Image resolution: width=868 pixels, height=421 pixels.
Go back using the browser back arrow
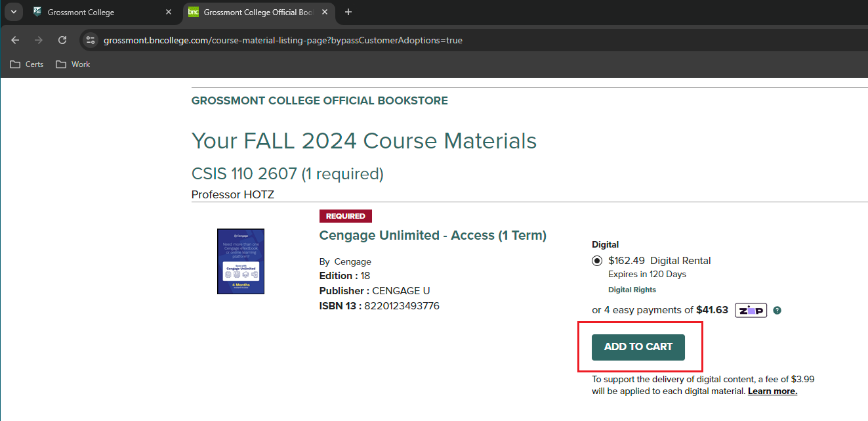(x=15, y=40)
